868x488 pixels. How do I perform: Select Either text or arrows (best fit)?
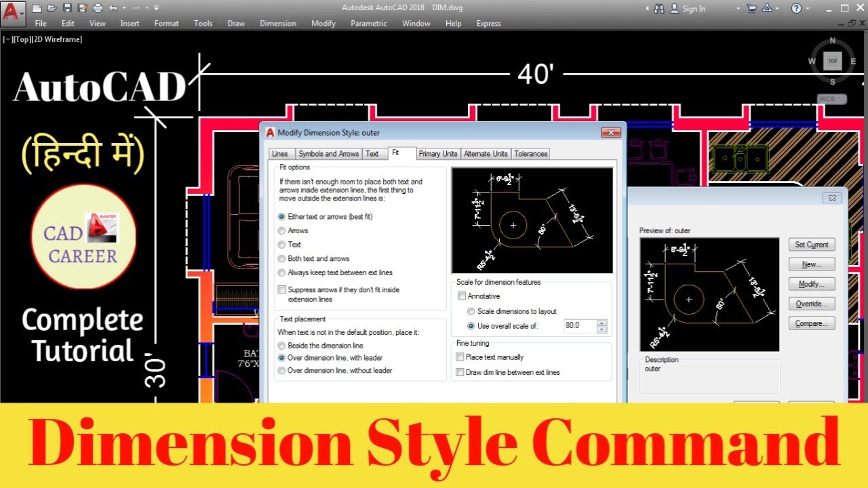pos(281,217)
